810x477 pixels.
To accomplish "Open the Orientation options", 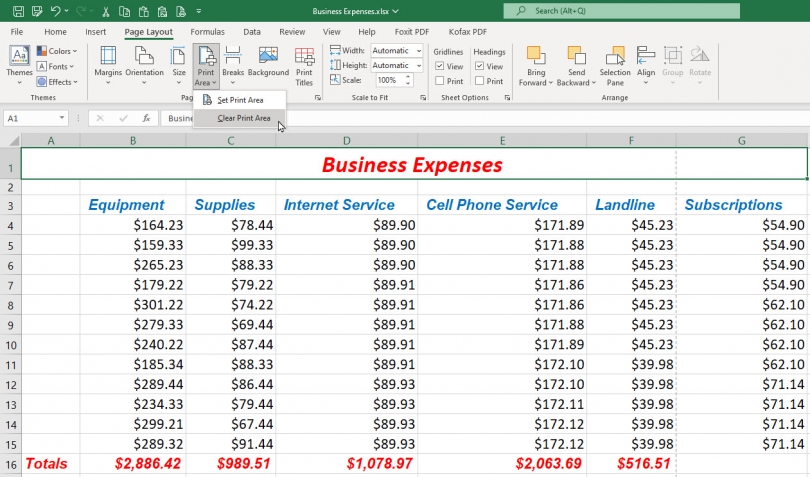I will [144, 65].
